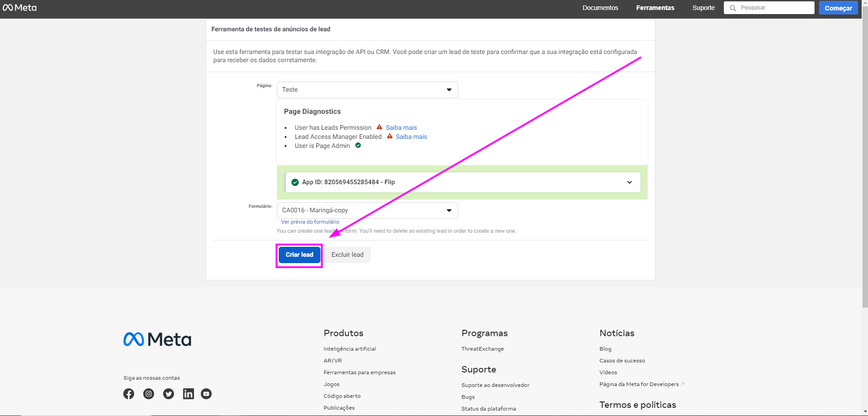The image size is (868, 416).
Task: Click Ferramenta de testes de anúncios de lead title
Action: [x=271, y=29]
